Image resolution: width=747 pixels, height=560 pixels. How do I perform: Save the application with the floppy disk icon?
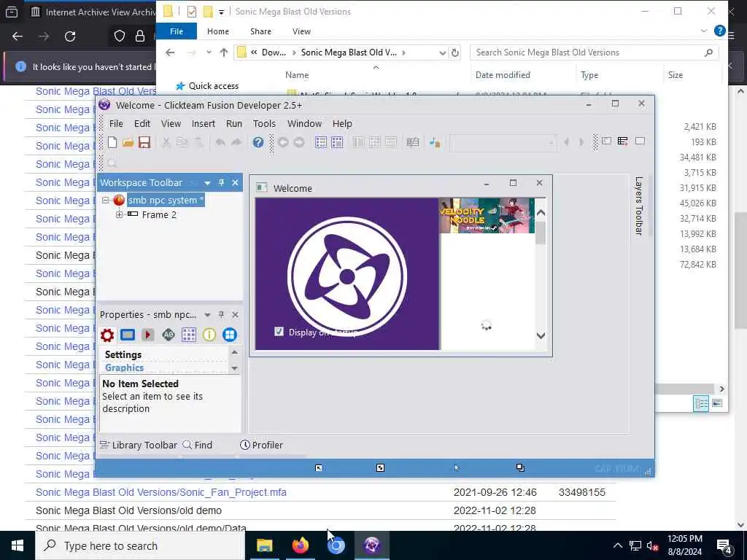point(144,142)
